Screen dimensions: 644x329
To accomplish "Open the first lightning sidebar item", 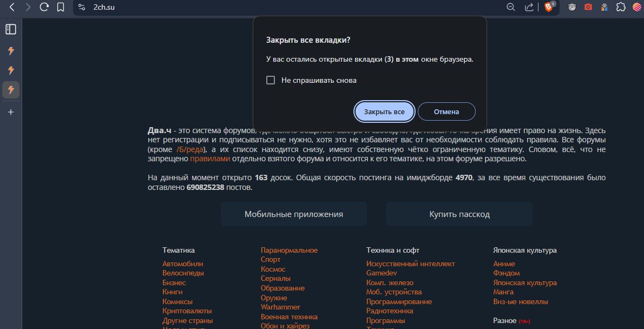I will (11, 51).
